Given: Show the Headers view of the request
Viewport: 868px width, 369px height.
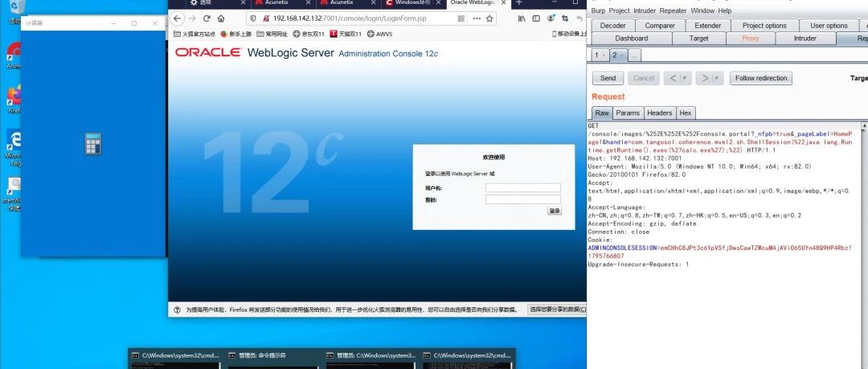Looking at the screenshot, I should click(x=659, y=113).
